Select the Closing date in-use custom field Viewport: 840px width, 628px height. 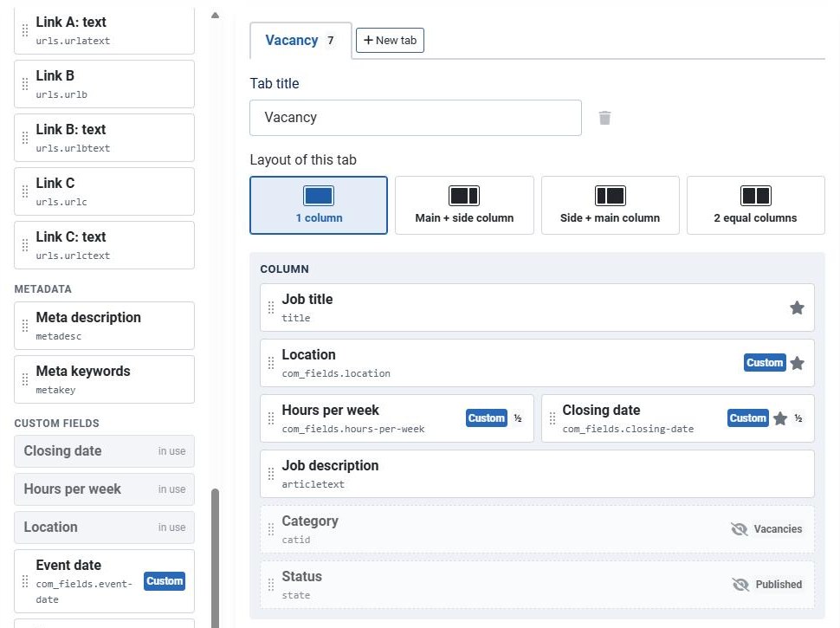[105, 451]
